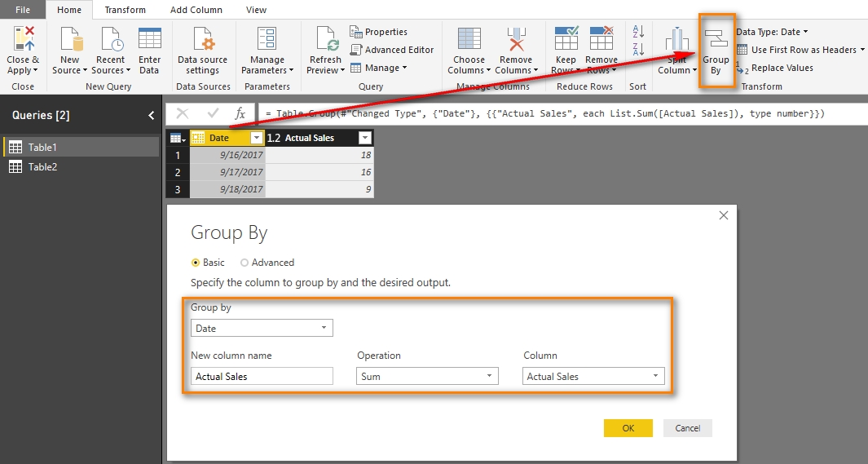Select the Table2 query

(81, 166)
